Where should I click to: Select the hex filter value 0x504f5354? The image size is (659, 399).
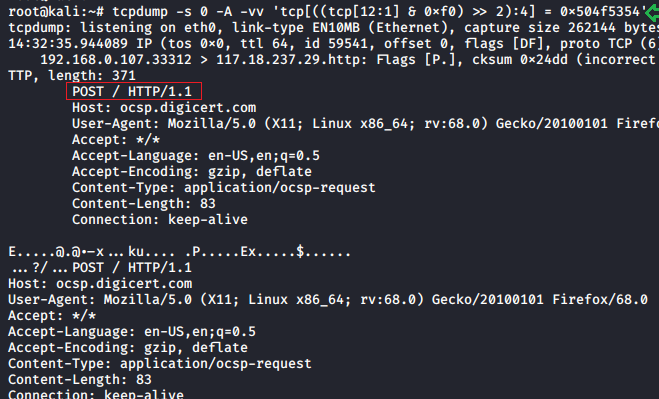click(x=600, y=11)
